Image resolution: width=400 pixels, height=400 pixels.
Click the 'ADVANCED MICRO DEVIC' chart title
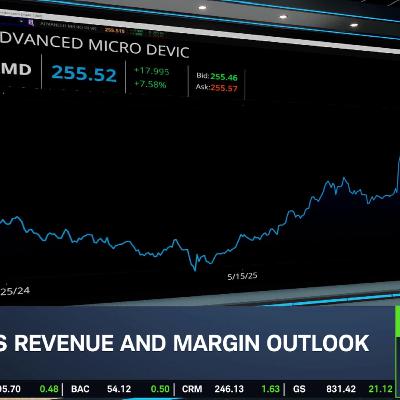pyautogui.click(x=95, y=45)
